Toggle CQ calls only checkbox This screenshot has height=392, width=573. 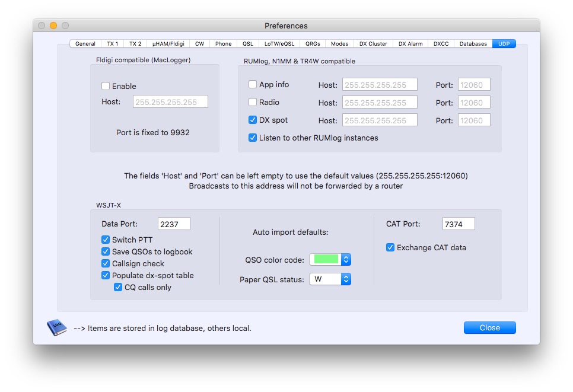[118, 287]
